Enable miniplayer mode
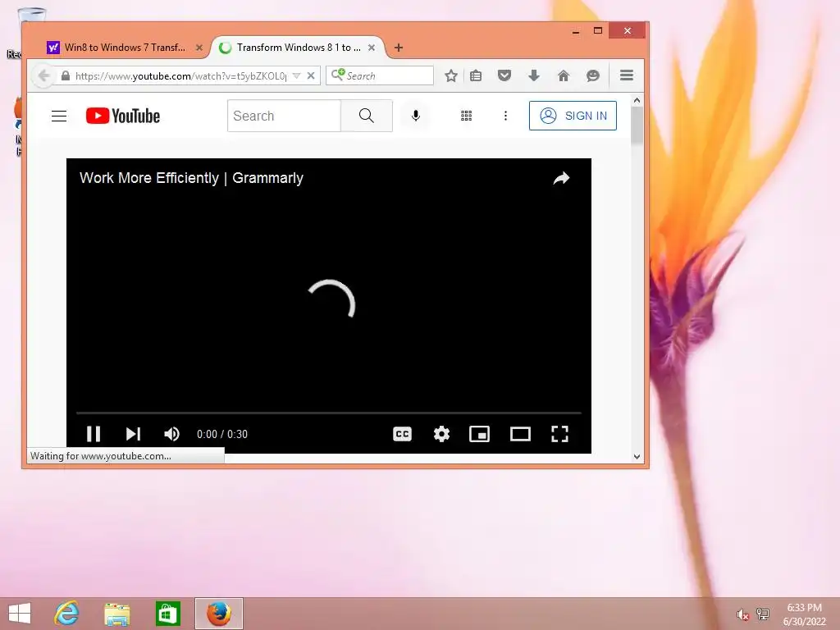This screenshot has height=630, width=840. [x=479, y=434]
